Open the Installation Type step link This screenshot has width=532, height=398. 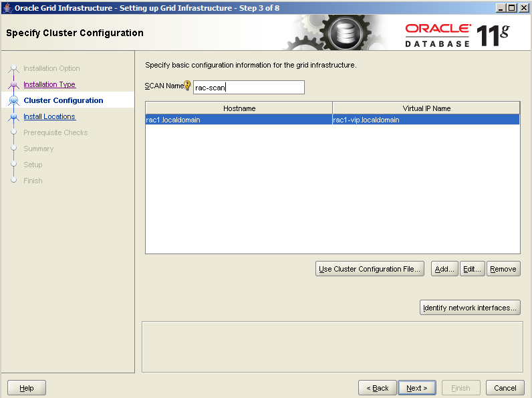tap(49, 84)
